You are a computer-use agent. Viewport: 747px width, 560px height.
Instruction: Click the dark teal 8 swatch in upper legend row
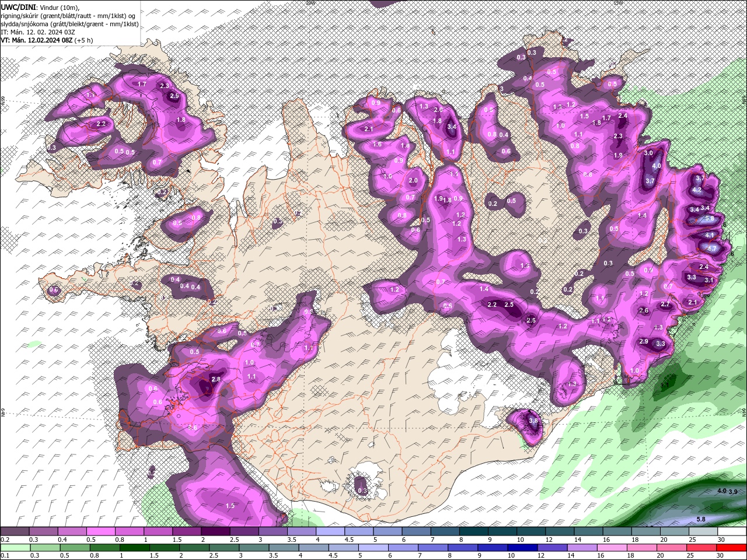click(x=474, y=531)
